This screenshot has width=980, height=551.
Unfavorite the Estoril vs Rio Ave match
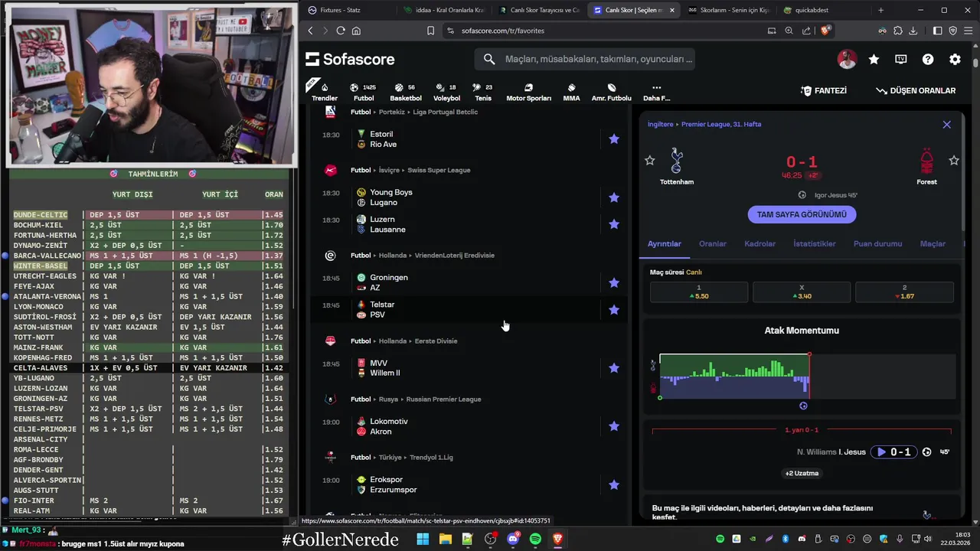point(614,139)
